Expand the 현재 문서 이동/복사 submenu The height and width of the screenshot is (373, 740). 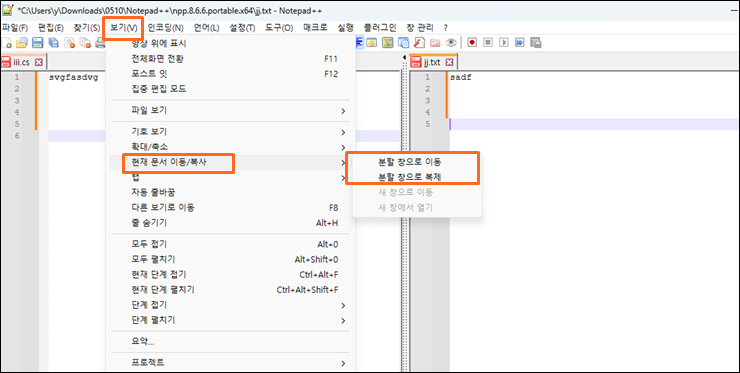(230, 162)
